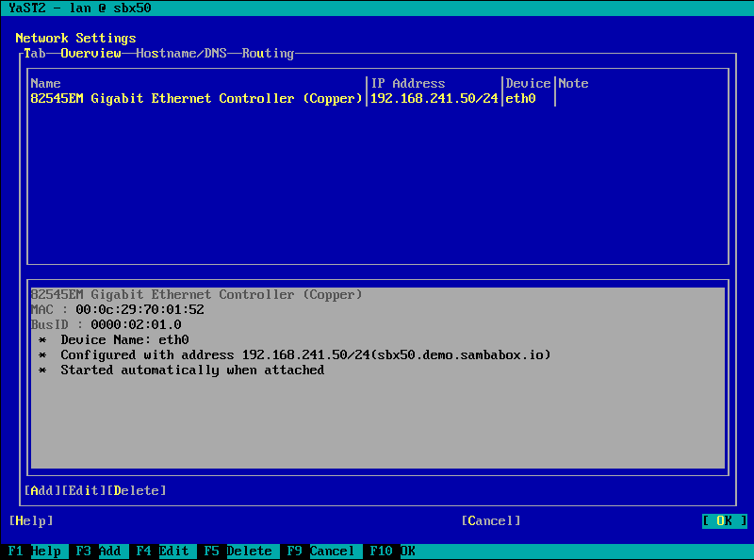The width and height of the screenshot is (754, 560).
Task: Click F4 Edit in the function key bar
Action: [162, 552]
